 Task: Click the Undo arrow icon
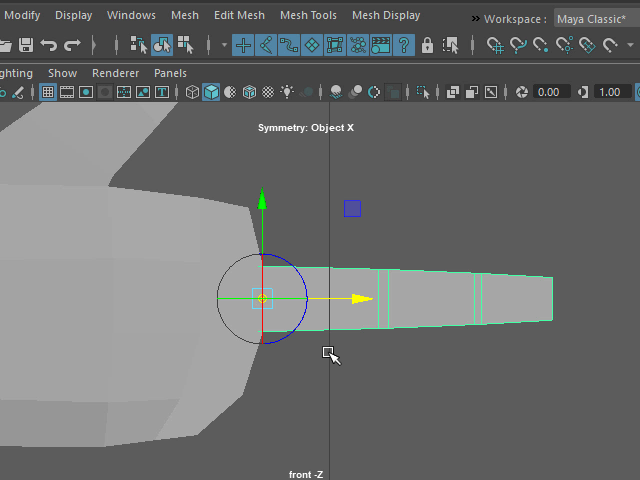pyautogui.click(x=48, y=45)
